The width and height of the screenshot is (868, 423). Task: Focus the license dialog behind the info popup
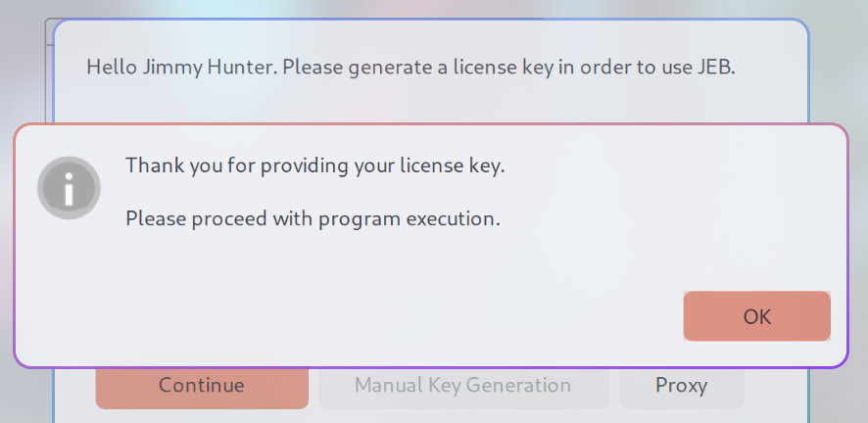431,94
